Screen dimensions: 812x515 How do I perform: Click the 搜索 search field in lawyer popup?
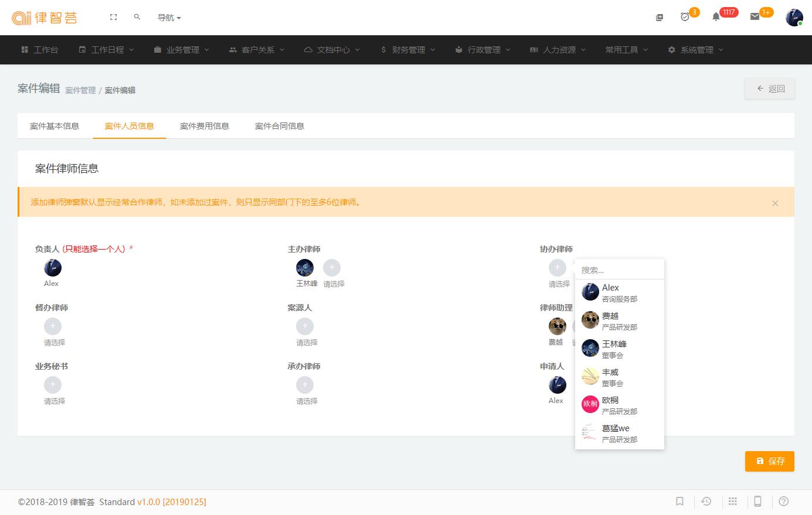[x=619, y=270]
